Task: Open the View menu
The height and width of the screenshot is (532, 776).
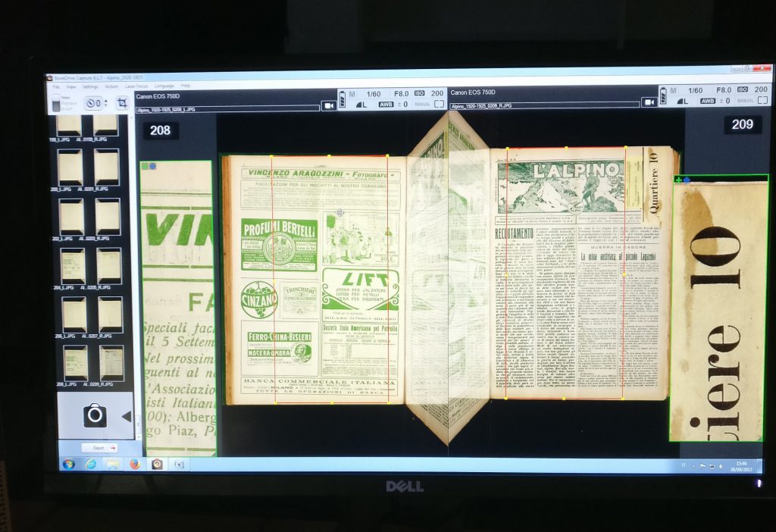Action: [71, 86]
